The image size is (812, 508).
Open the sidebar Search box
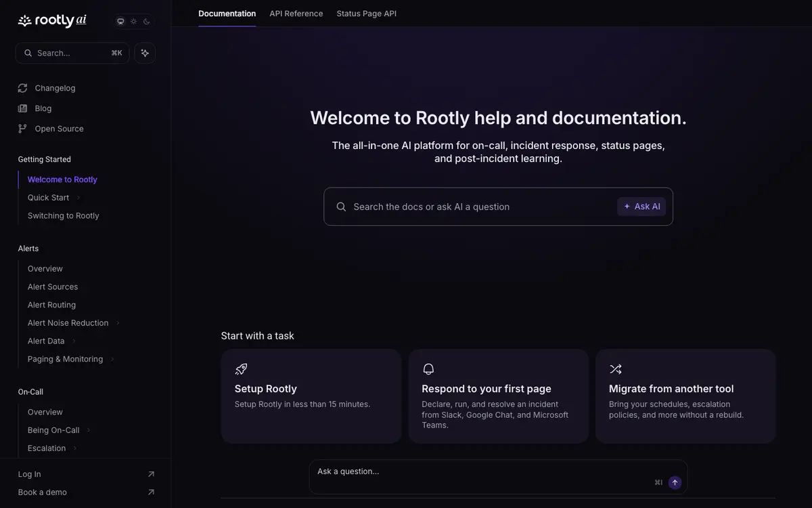point(72,53)
